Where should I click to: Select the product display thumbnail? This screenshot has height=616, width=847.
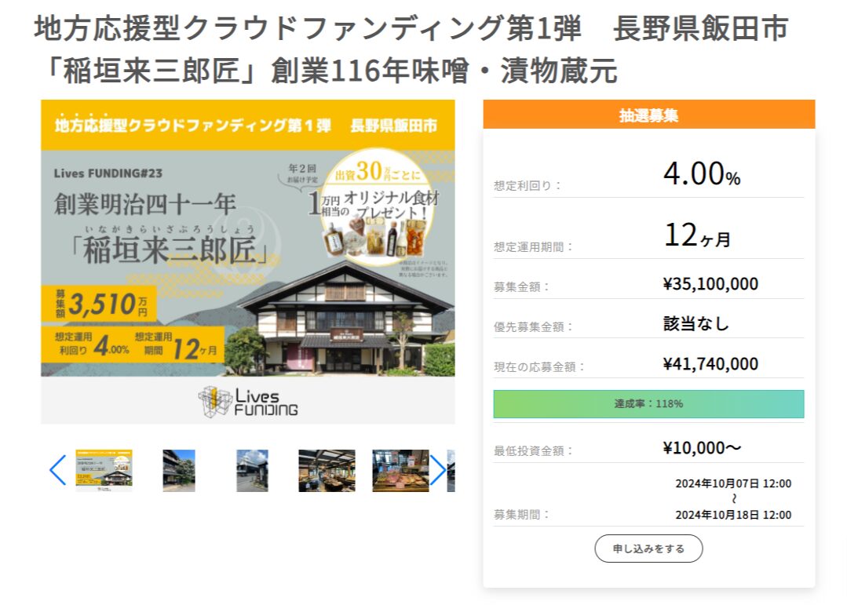(x=400, y=470)
